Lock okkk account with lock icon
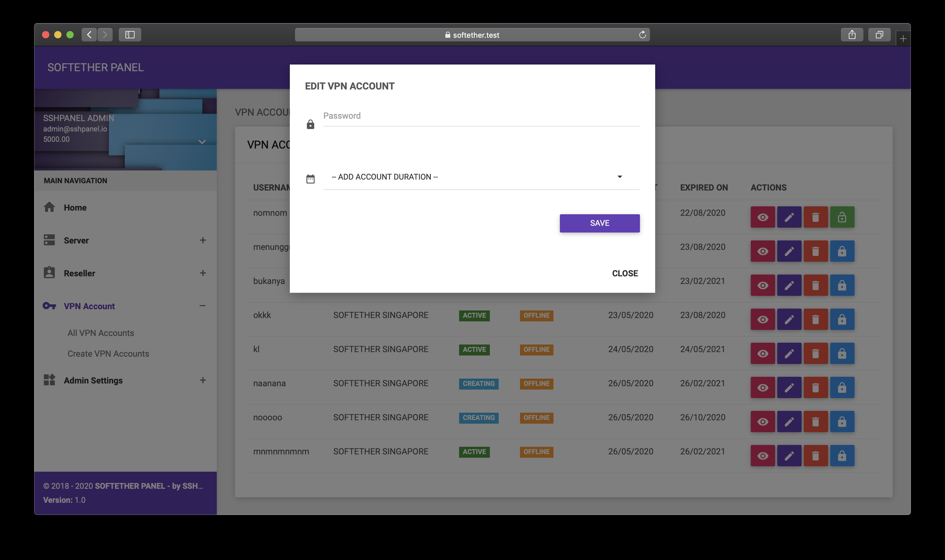 coord(841,319)
